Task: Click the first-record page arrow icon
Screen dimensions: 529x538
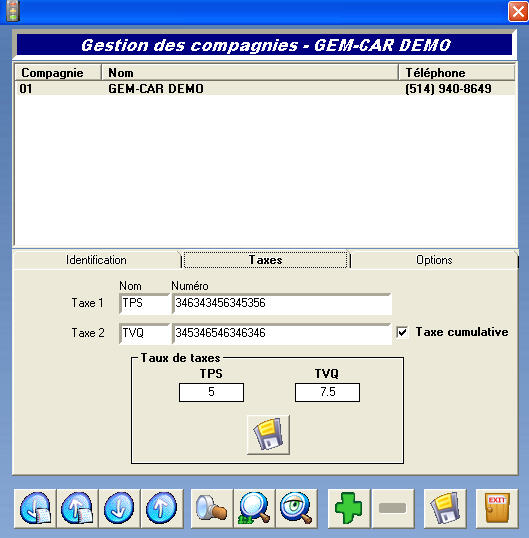Action: click(x=35, y=508)
